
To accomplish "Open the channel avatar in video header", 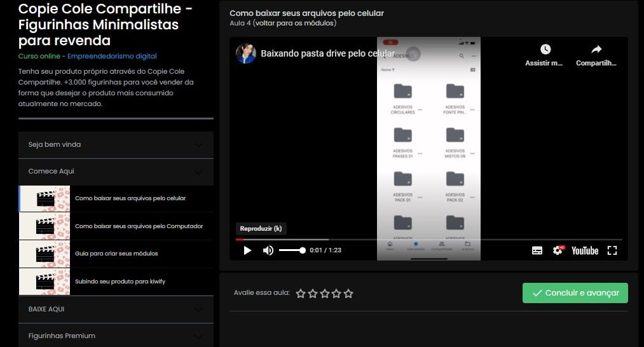I will [245, 54].
